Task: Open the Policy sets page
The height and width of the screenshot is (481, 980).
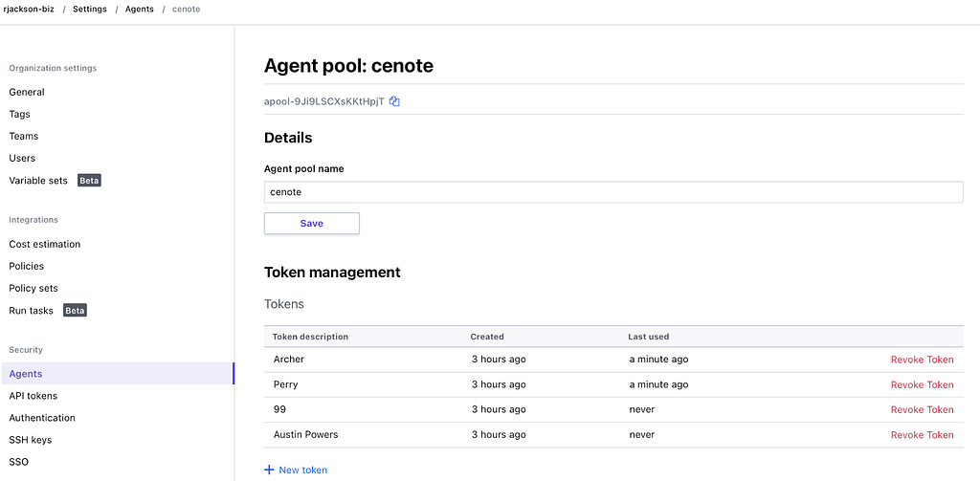Action: (33, 288)
